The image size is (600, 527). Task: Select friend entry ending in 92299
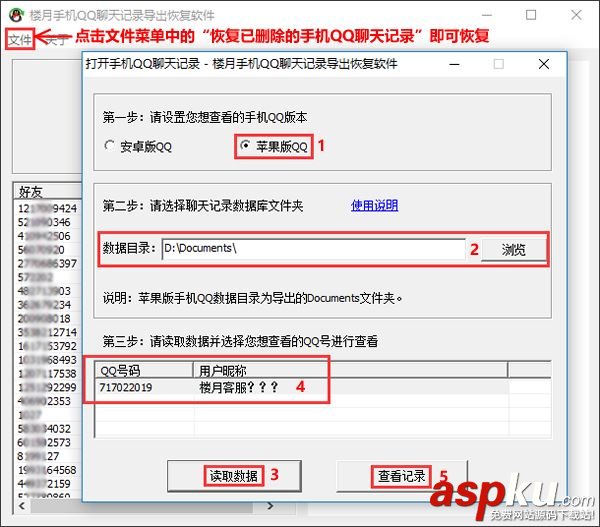pyautogui.click(x=47, y=388)
